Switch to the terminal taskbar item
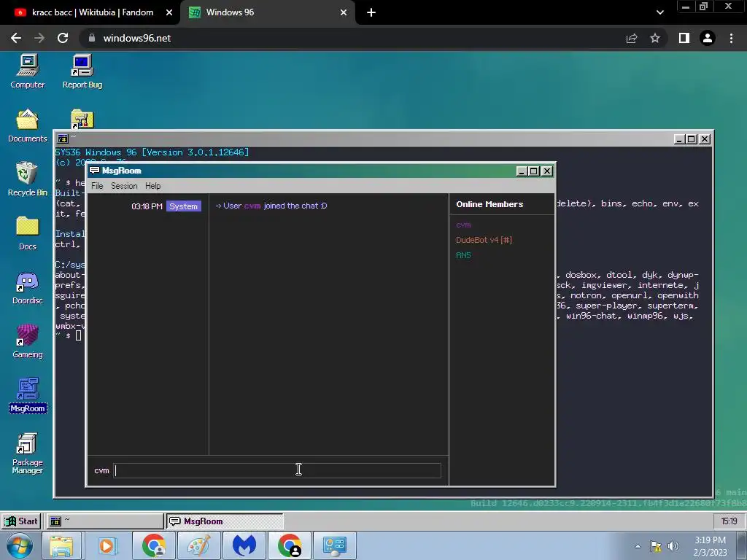This screenshot has width=747, height=560. (x=104, y=521)
